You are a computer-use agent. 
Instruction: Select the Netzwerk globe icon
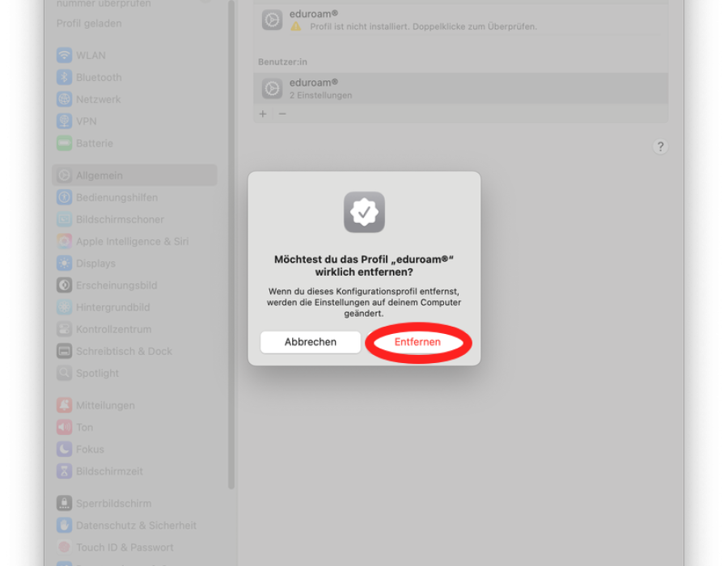tap(64, 99)
